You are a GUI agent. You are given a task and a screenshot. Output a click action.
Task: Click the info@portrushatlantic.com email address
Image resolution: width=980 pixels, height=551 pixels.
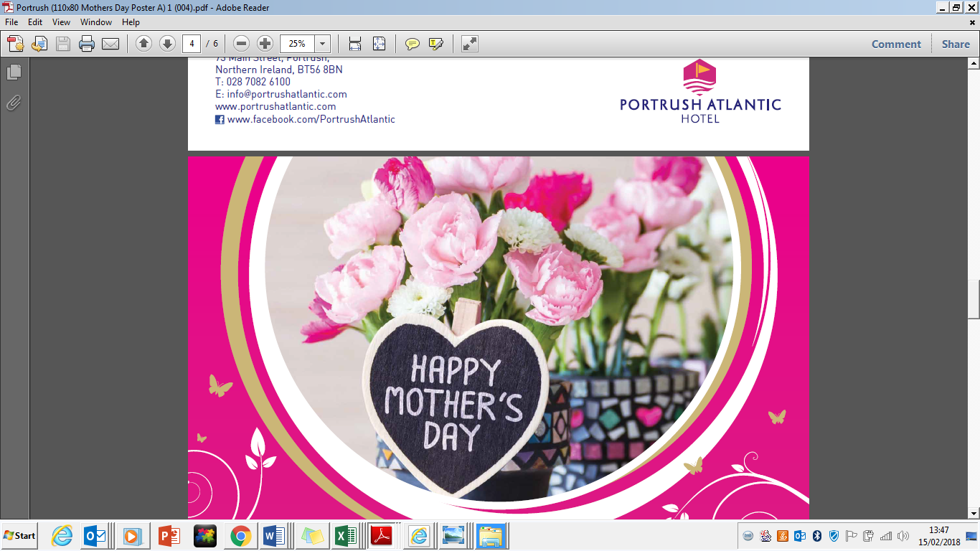click(x=287, y=94)
